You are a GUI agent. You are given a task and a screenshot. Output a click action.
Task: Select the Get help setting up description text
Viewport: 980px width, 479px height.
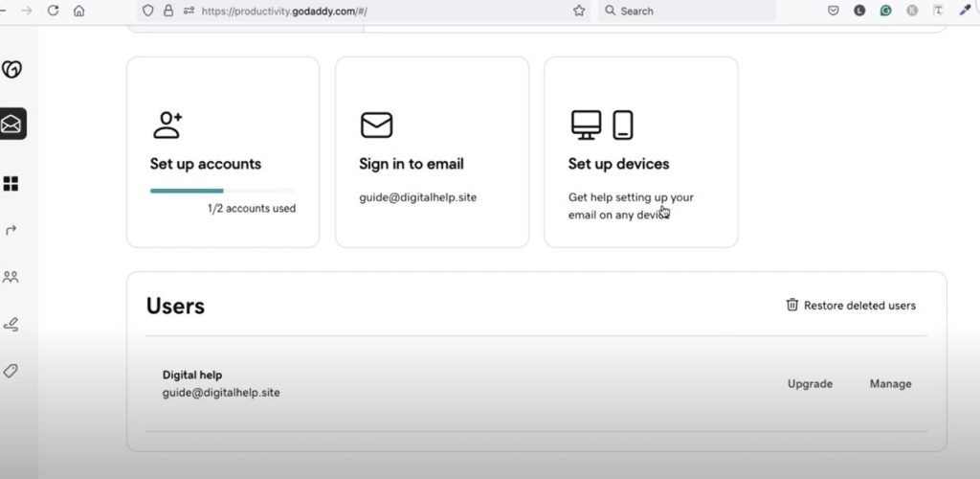pyautogui.click(x=631, y=206)
